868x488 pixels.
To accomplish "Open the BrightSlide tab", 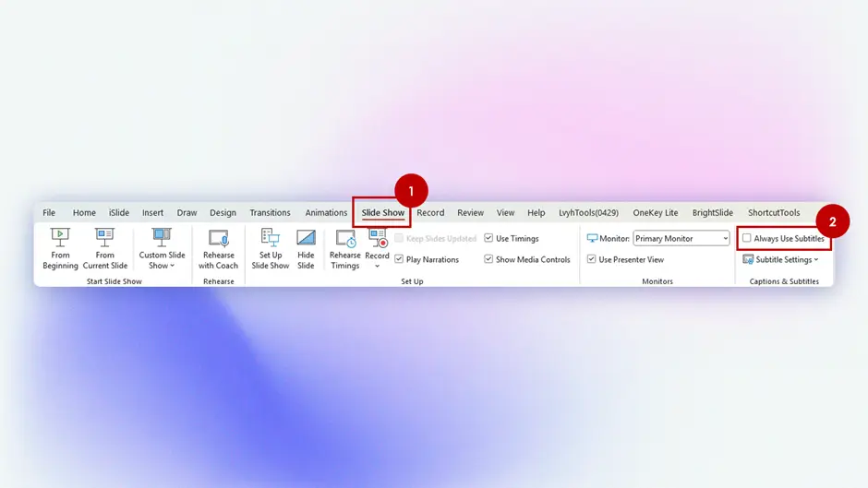I will click(713, 212).
